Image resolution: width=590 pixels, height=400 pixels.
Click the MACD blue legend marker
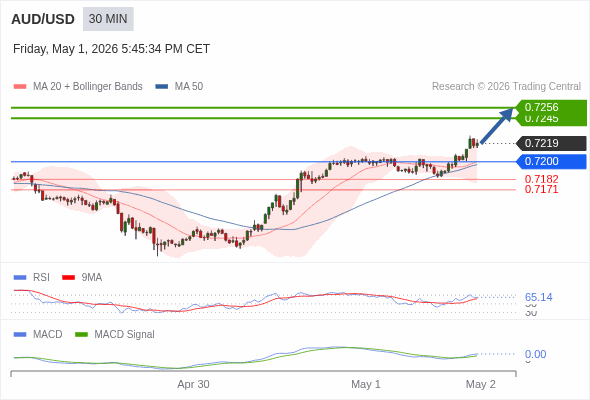tap(20, 335)
